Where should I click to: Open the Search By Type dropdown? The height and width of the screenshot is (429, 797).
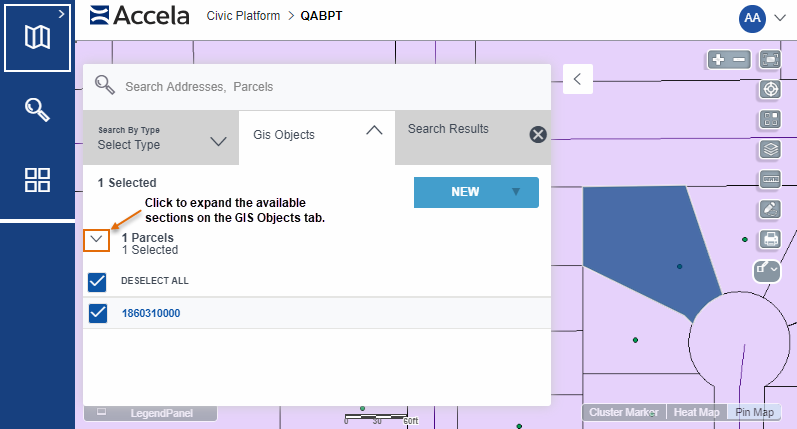(x=161, y=138)
